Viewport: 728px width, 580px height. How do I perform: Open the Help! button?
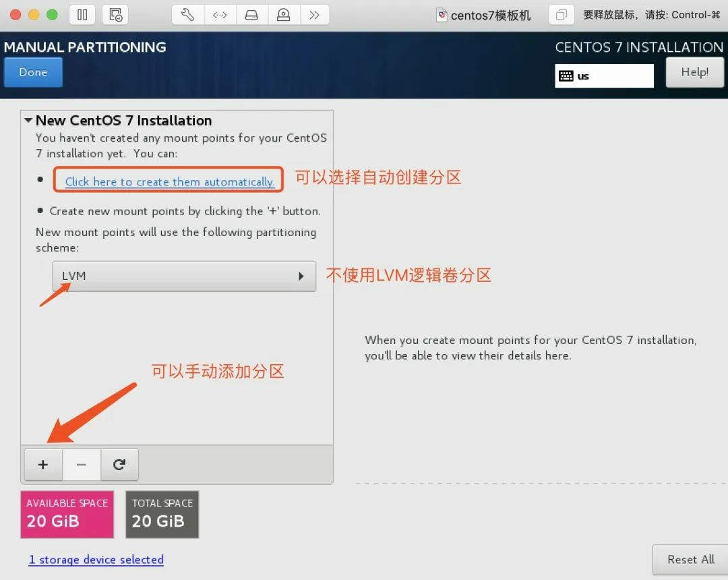tap(694, 72)
